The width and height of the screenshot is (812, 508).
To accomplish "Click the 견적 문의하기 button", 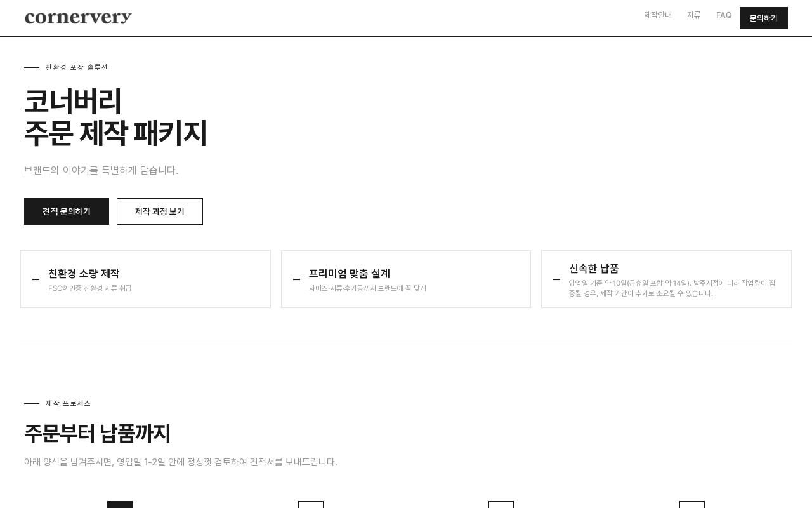I will tap(67, 211).
